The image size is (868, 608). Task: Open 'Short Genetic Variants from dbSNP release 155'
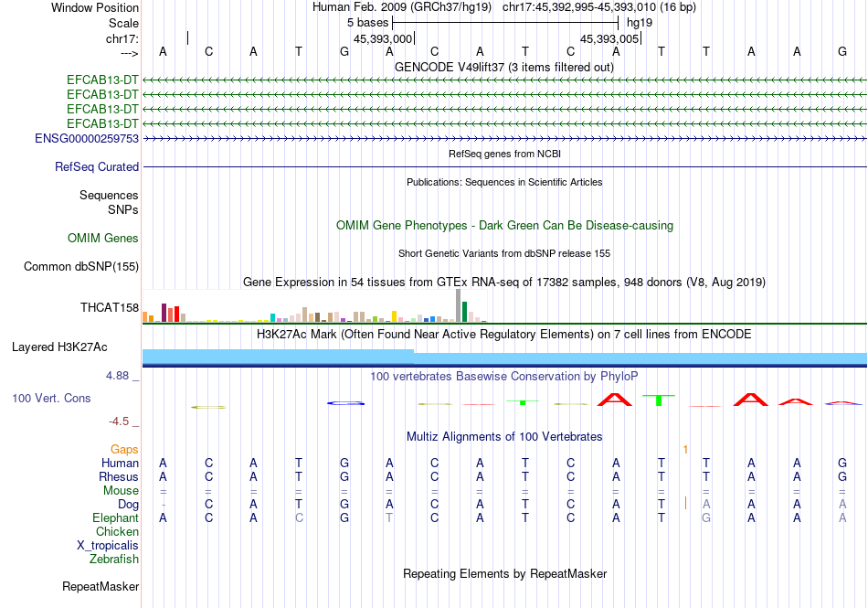504,253
